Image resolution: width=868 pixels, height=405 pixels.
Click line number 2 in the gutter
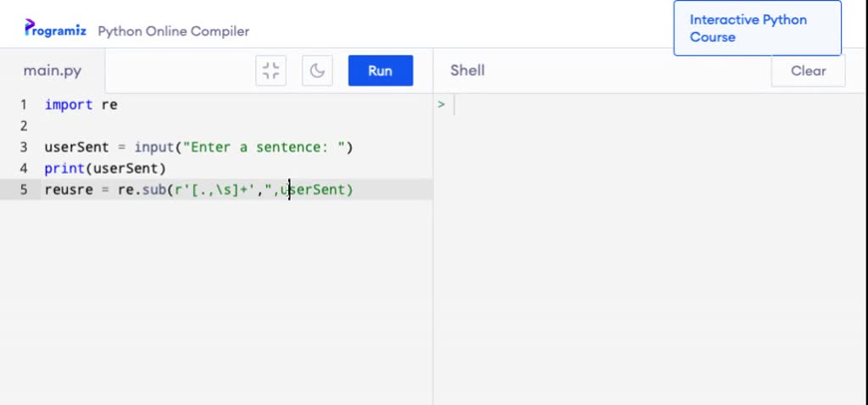[23, 126]
